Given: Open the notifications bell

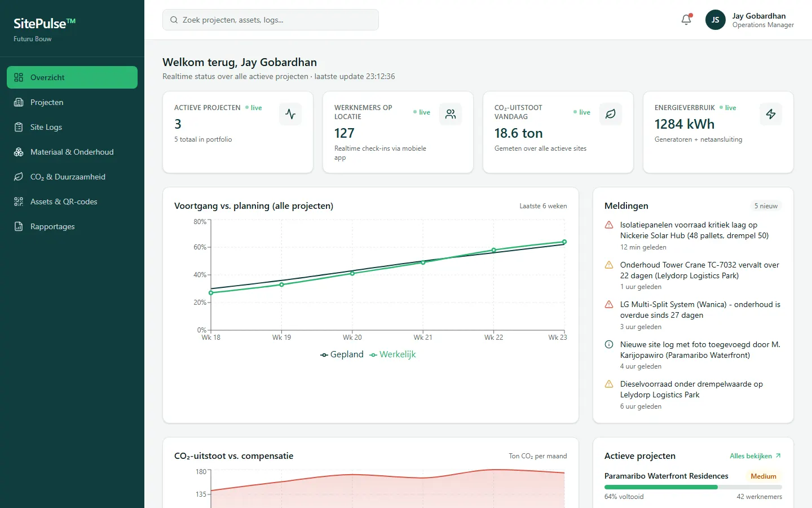Looking at the screenshot, I should tap(686, 20).
